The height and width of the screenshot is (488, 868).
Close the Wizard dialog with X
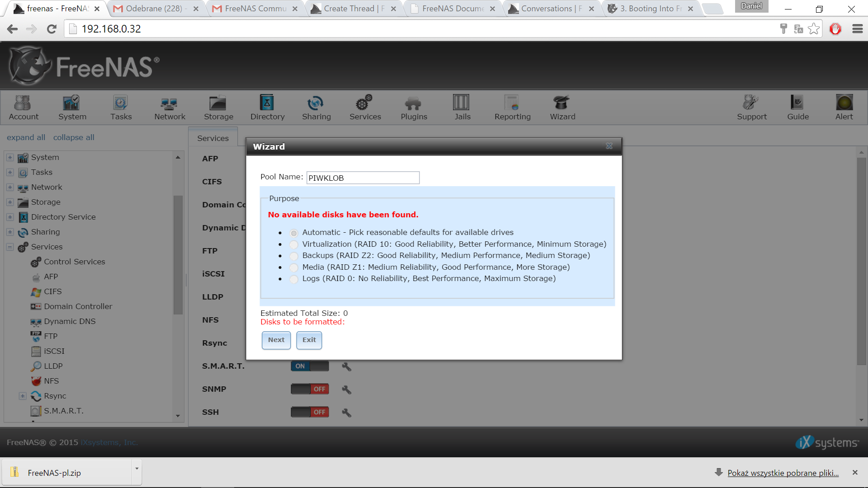[x=609, y=146]
